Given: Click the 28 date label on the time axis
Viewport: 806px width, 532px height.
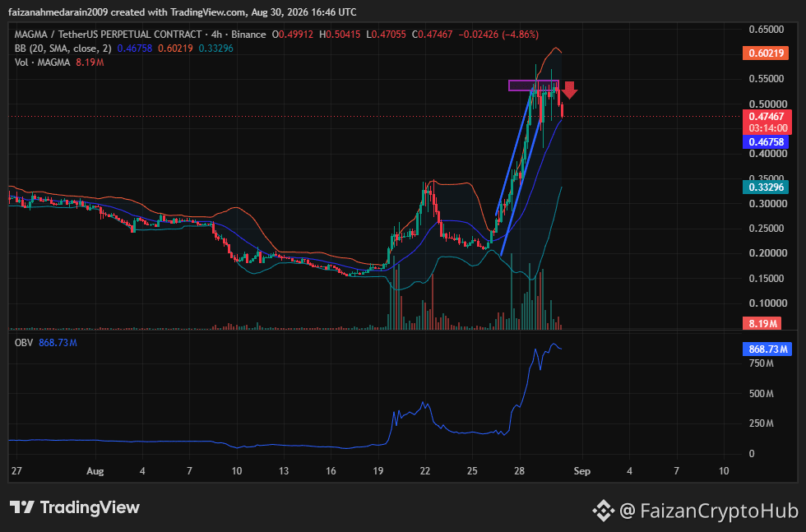Looking at the screenshot, I should click(520, 471).
